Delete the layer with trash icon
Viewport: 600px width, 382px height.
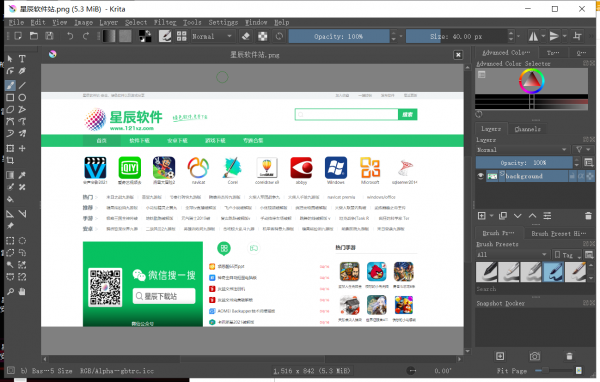(x=588, y=216)
